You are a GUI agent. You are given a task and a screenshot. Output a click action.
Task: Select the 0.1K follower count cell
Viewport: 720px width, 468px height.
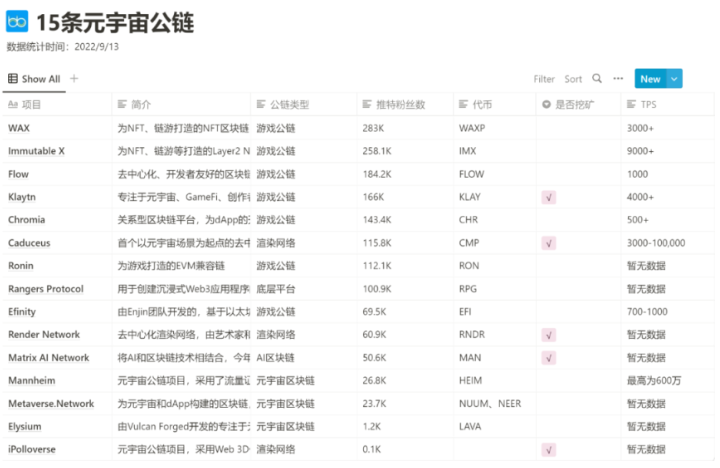tap(405, 450)
